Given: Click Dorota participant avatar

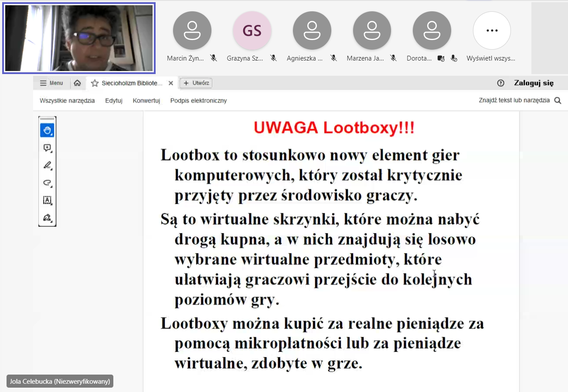Looking at the screenshot, I should (x=432, y=30).
